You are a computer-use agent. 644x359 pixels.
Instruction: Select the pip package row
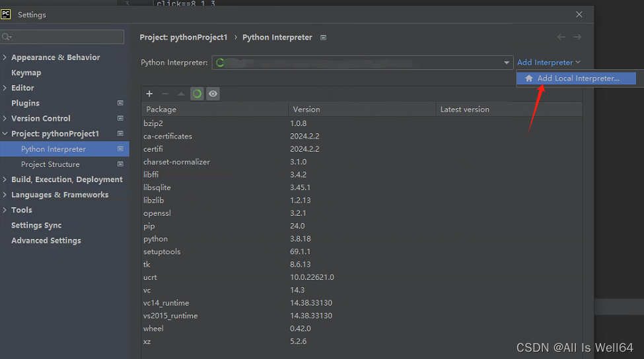click(361, 226)
